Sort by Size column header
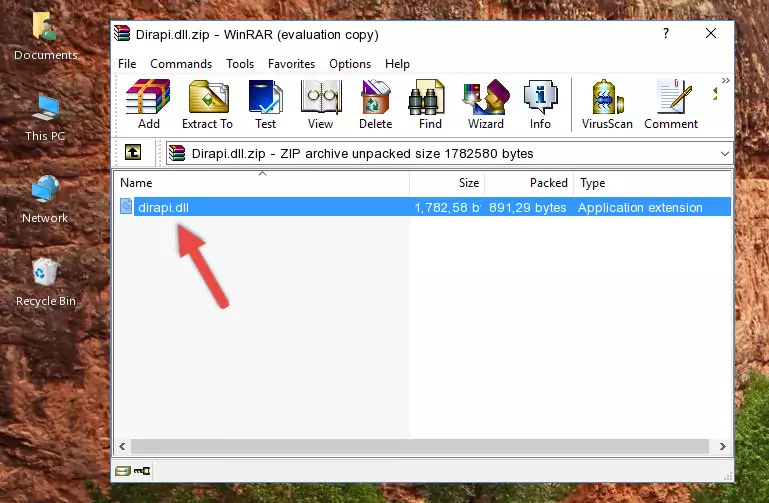The width and height of the screenshot is (769, 503). (447, 183)
